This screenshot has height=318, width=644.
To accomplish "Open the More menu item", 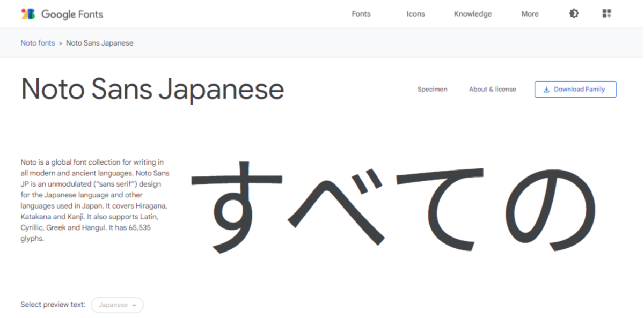I will click(530, 14).
